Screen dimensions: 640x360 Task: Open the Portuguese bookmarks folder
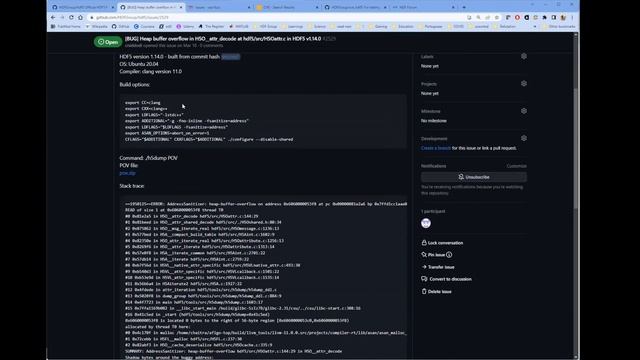click(430, 27)
